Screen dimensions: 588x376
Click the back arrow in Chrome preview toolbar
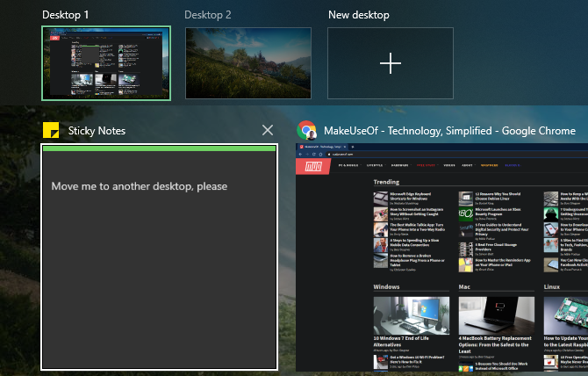point(300,155)
